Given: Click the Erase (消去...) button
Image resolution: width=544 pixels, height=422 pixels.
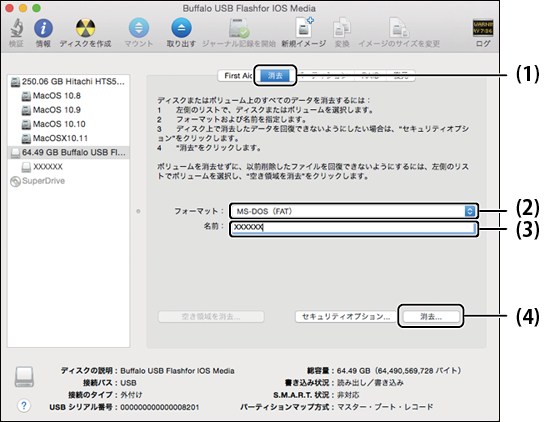Looking at the screenshot, I should [431, 316].
